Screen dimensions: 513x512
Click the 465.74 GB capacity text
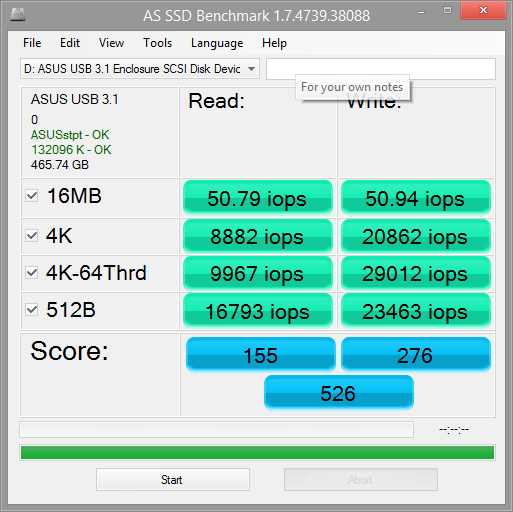(x=60, y=165)
